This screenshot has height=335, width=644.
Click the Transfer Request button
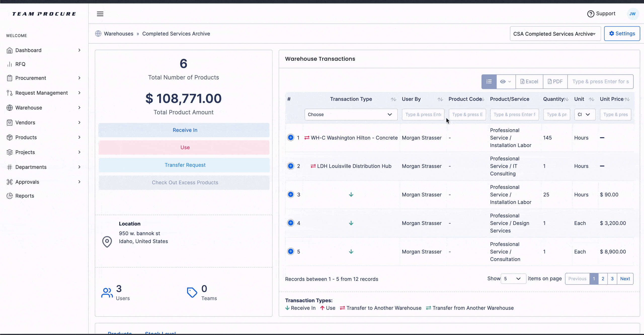tap(184, 165)
